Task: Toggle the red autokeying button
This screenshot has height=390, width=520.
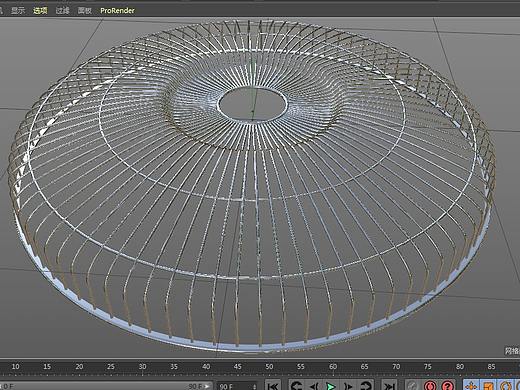Action: pos(430,386)
